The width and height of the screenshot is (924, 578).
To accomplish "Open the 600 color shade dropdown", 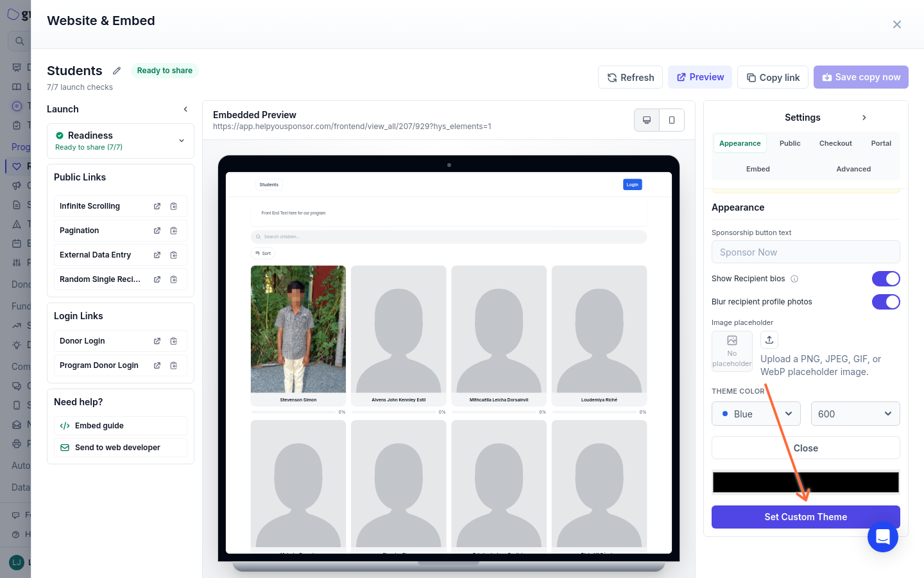I will (x=855, y=414).
